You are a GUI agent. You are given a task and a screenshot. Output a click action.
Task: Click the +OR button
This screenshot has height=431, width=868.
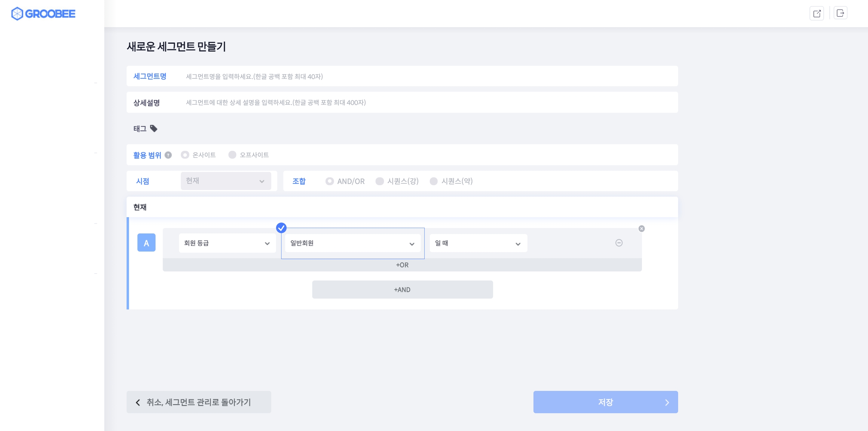pyautogui.click(x=402, y=265)
